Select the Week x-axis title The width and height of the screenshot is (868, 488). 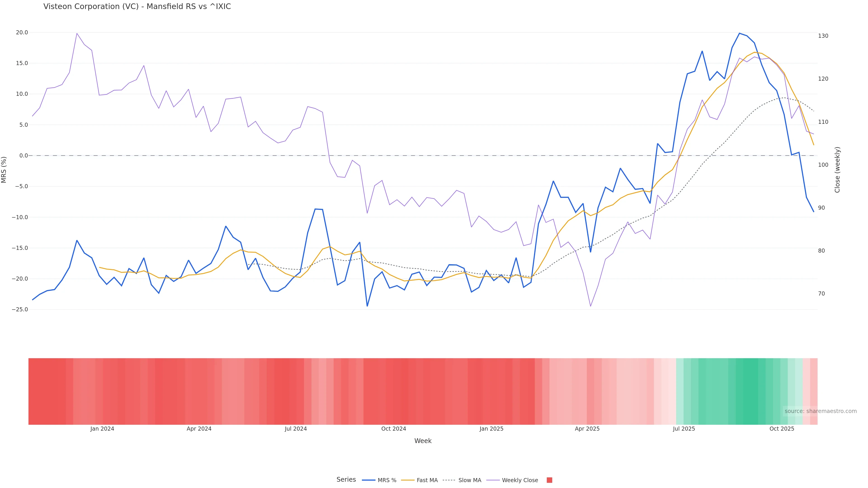[x=423, y=441]
